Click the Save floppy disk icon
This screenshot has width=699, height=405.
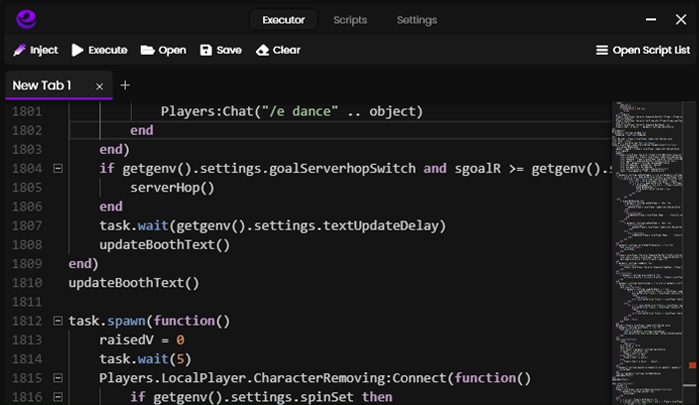[206, 50]
